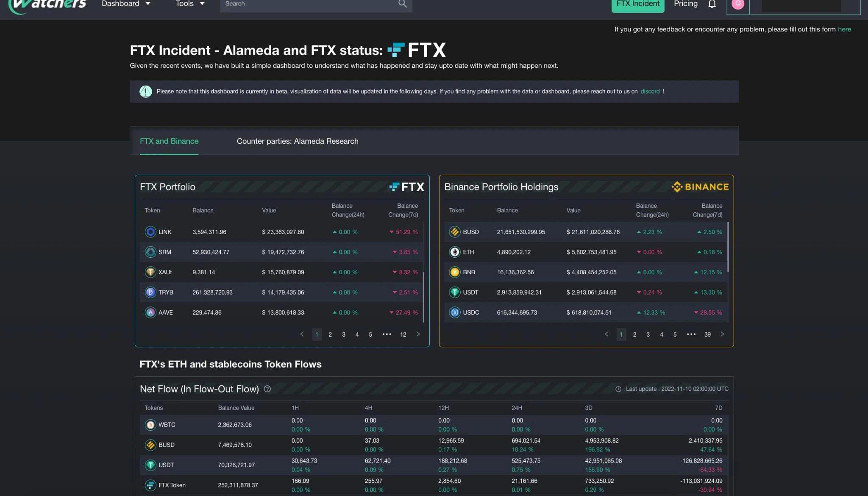Viewport: 868px width, 496px height.
Task: Click the 24H column header in Net Flow
Action: pyautogui.click(x=517, y=408)
